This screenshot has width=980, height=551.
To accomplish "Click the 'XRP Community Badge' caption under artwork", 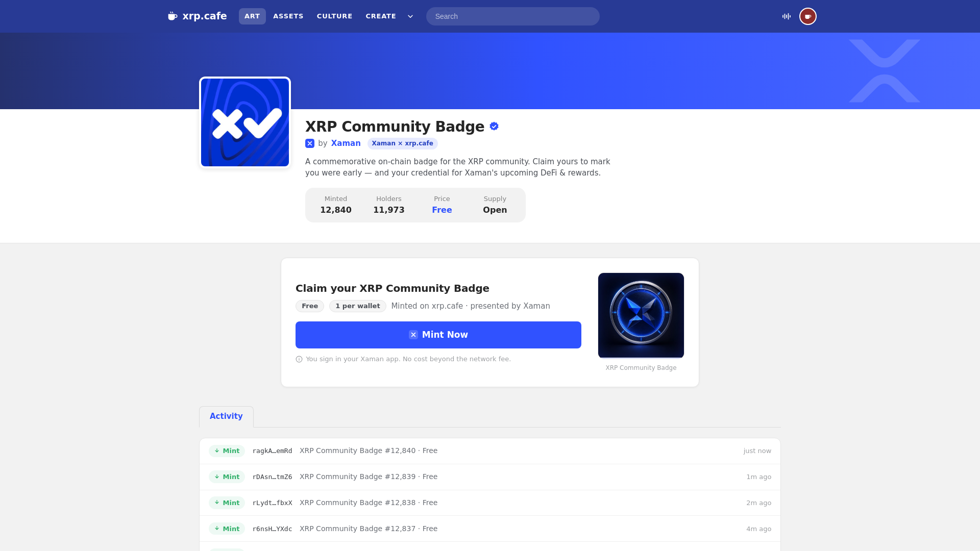I will coord(641,368).
